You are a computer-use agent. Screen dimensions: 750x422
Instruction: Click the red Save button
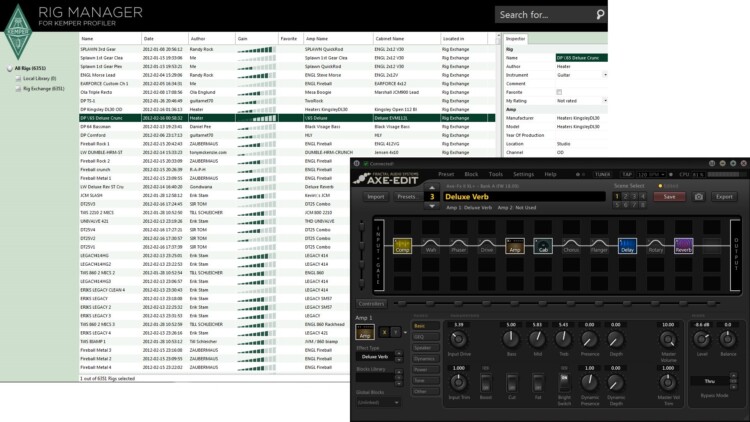pos(669,197)
